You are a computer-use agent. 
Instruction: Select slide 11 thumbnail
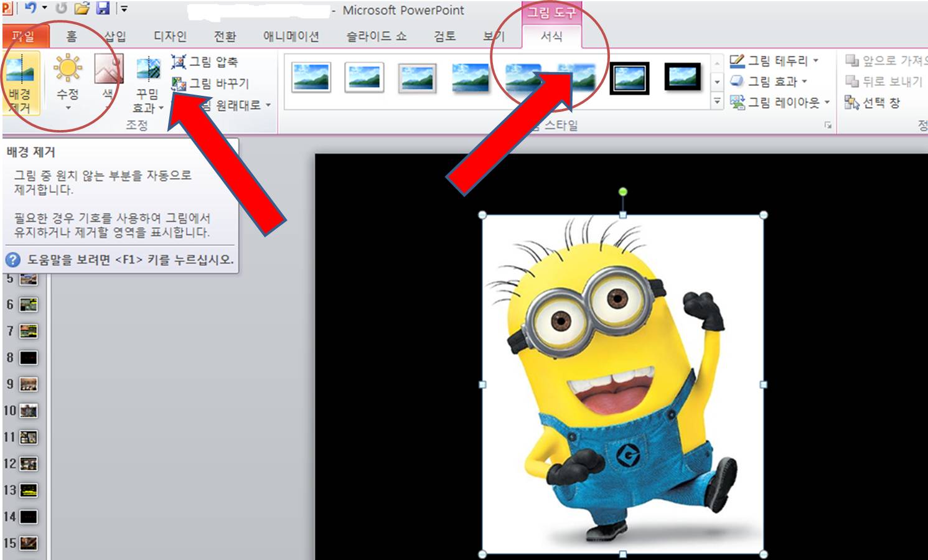(x=29, y=437)
